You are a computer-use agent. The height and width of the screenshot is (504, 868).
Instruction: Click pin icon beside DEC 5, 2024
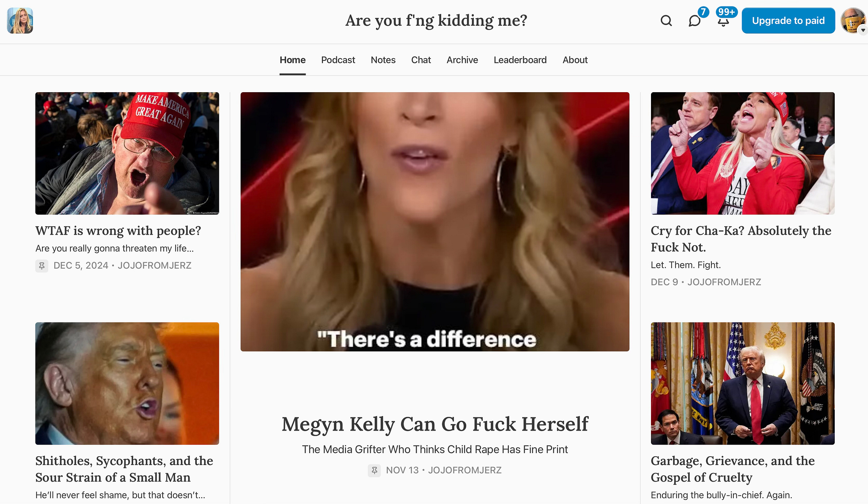pos(42,266)
